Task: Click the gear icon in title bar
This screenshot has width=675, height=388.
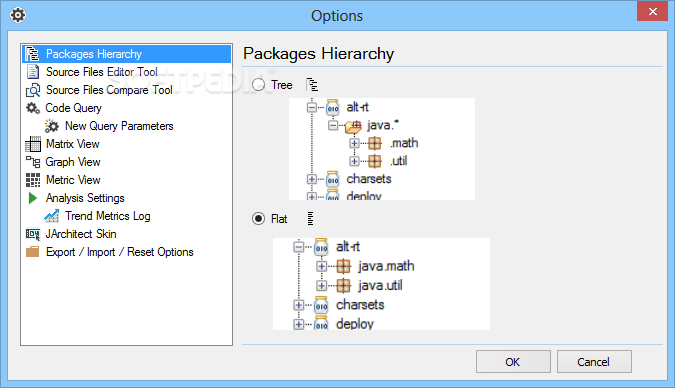Action: pos(18,16)
